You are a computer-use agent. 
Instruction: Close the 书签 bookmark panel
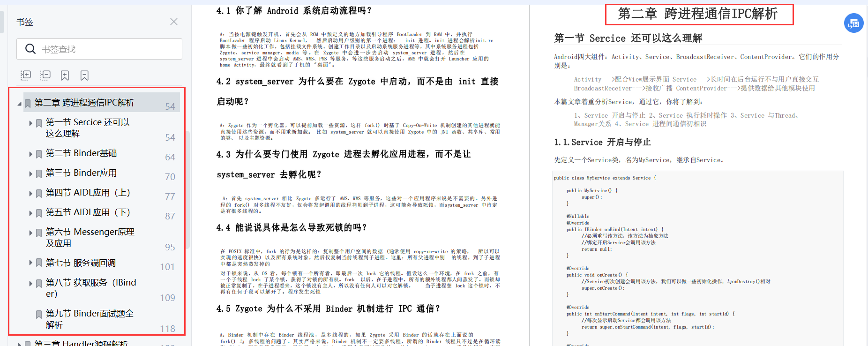(x=174, y=22)
